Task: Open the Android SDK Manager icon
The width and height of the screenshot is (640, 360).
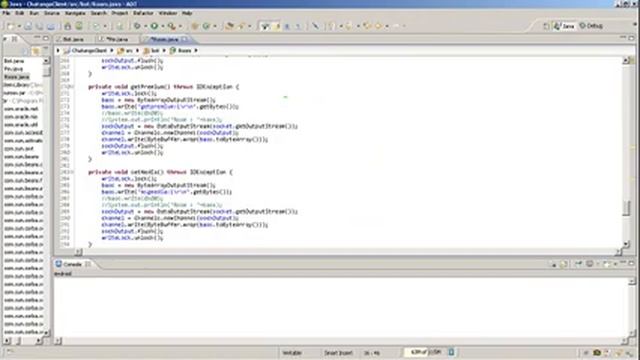Action: pyautogui.click(x=67, y=26)
